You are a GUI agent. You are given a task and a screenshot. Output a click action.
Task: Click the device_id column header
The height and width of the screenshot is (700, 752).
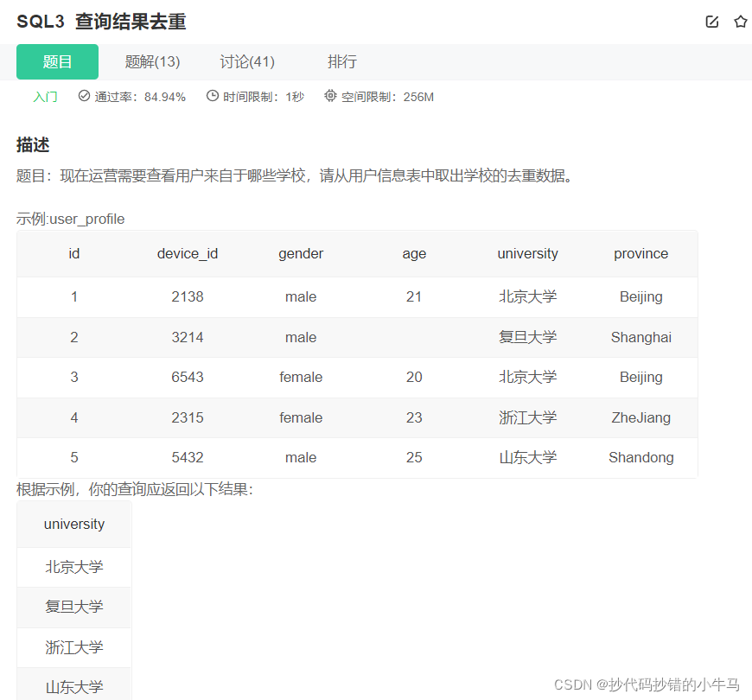(188, 253)
